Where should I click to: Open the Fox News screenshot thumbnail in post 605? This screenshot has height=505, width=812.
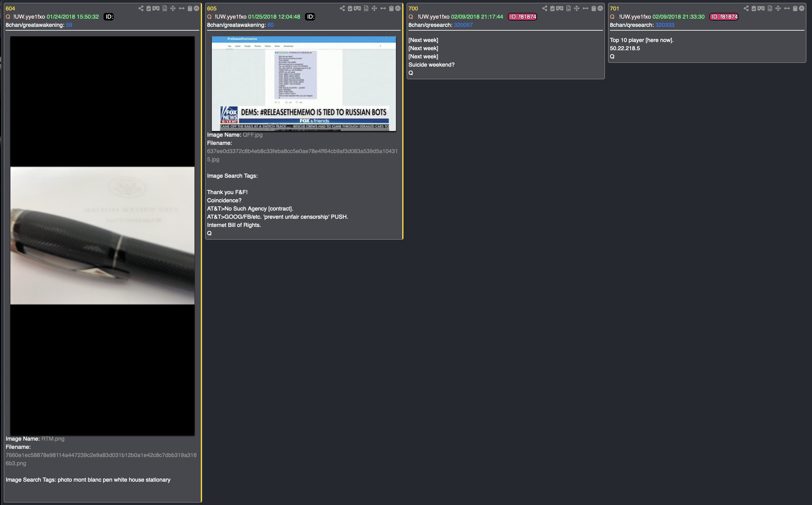[x=304, y=84]
